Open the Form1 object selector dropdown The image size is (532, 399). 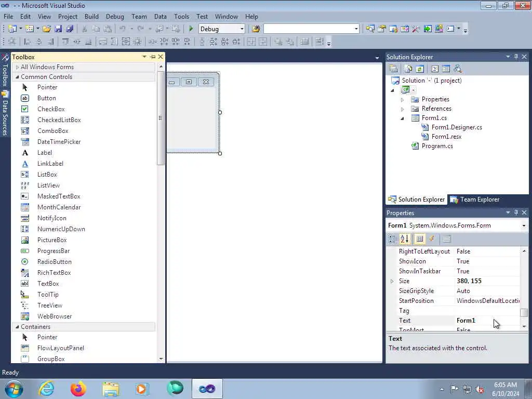coord(524,225)
